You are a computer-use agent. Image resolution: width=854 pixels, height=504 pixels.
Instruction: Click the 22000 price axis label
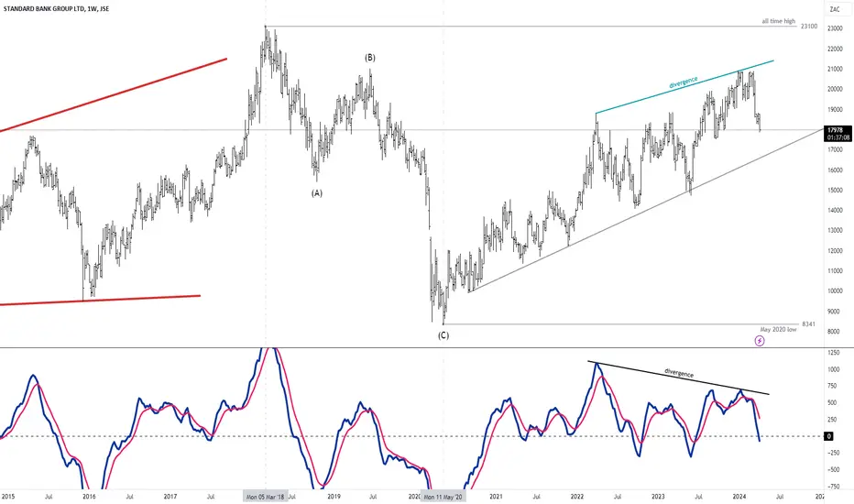[835, 49]
